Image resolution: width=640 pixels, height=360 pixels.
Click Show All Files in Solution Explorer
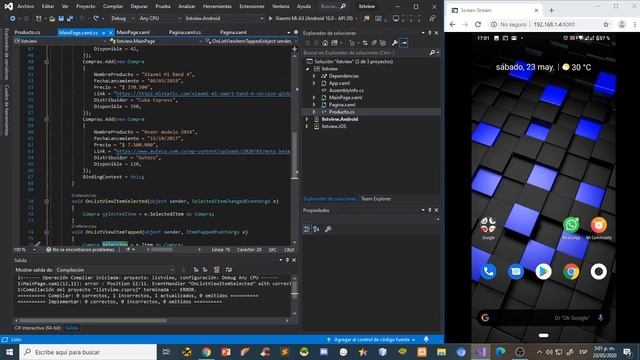click(x=383, y=43)
